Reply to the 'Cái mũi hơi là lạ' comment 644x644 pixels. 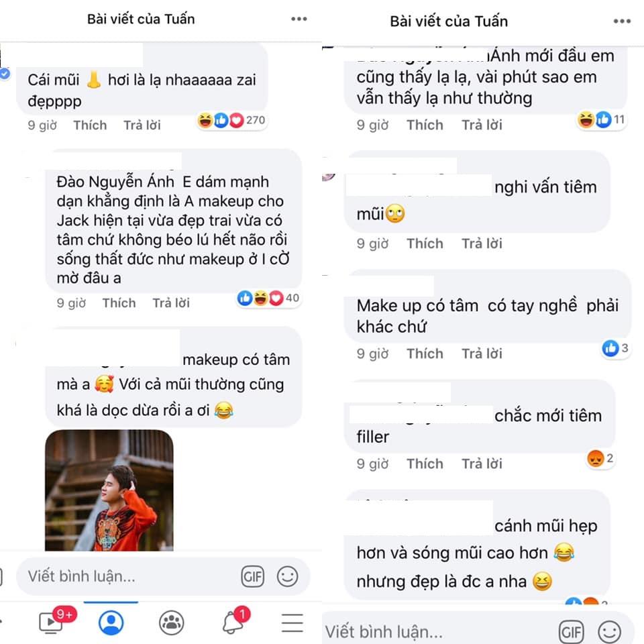(x=142, y=125)
